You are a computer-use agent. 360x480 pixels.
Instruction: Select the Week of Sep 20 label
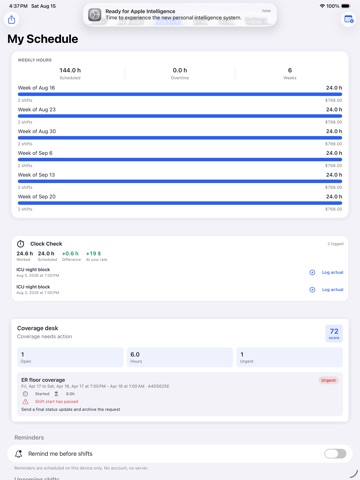click(37, 197)
